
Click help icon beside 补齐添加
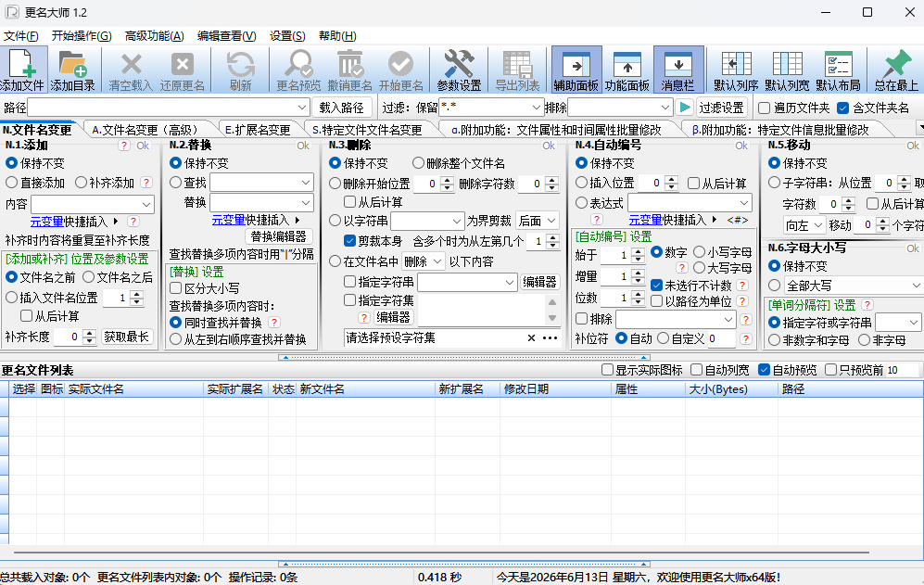146,183
